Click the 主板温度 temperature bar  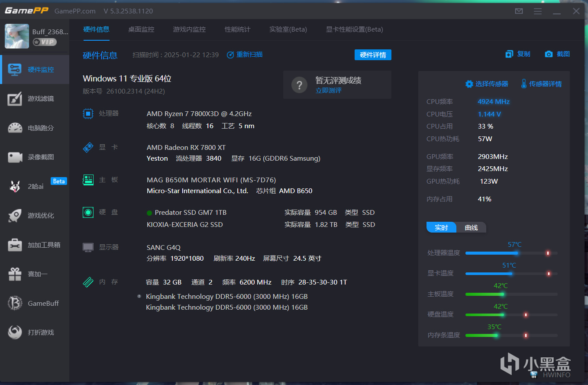(511, 294)
